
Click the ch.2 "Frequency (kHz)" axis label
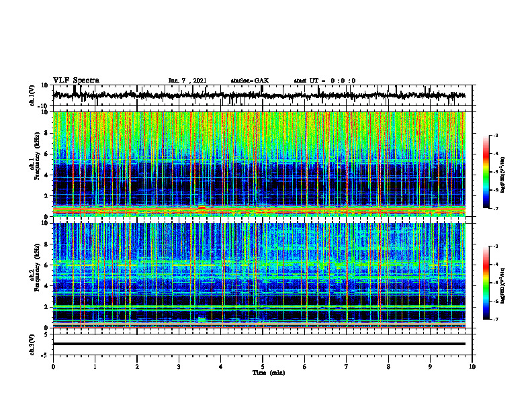coord(37,267)
